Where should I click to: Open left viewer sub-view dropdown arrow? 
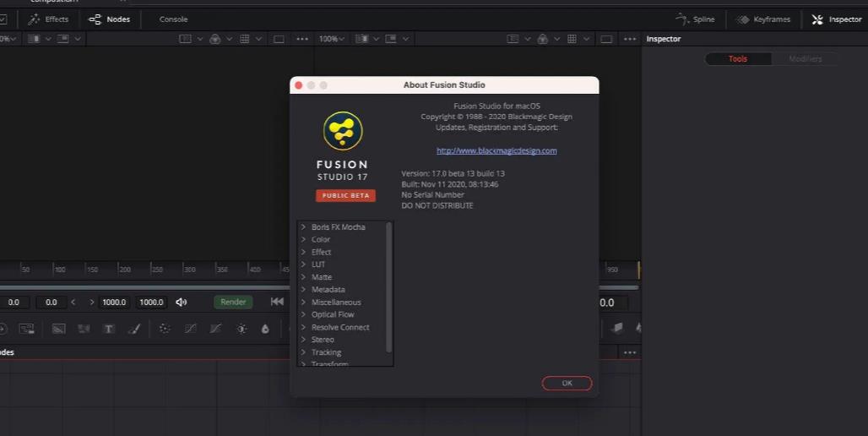pos(78,39)
